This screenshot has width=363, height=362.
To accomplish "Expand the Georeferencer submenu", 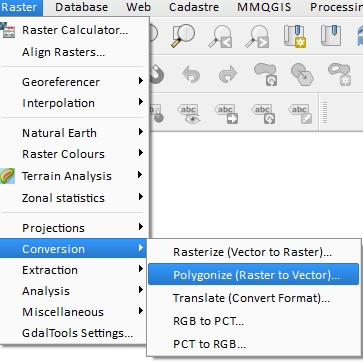I will pos(75,82).
